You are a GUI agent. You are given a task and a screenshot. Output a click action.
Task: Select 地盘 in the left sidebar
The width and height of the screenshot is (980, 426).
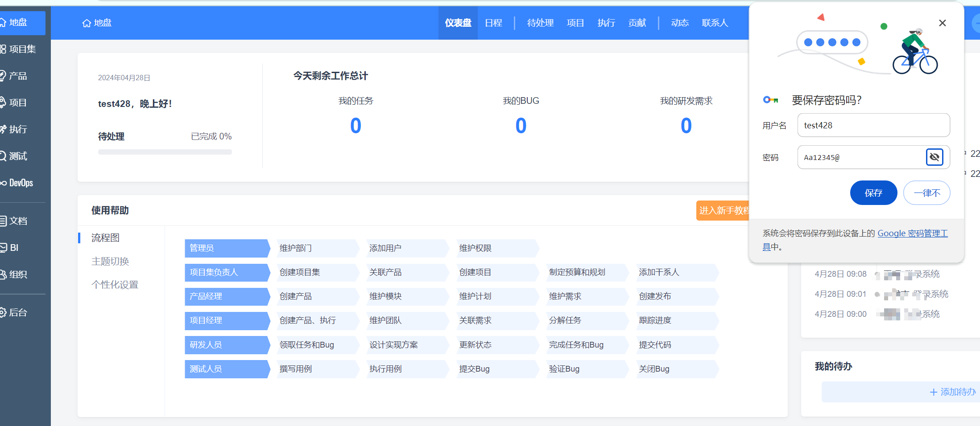22,22
